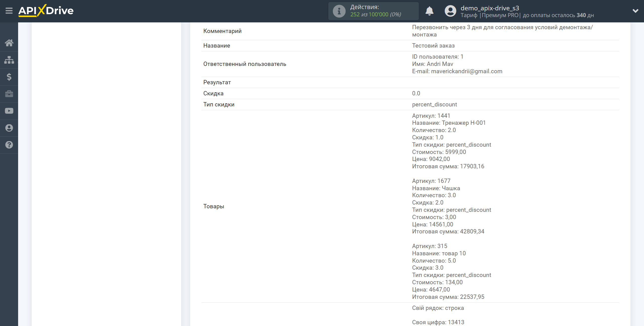Select the e-mail maverickandrii@gmail.com
This screenshot has width=644, height=326.
coord(467,71)
